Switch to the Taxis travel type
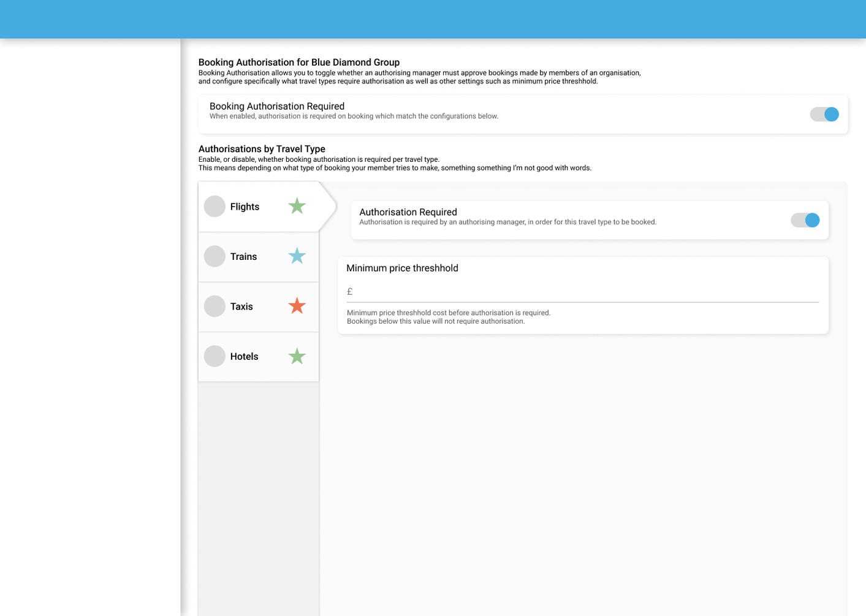The image size is (866, 616). tap(257, 306)
